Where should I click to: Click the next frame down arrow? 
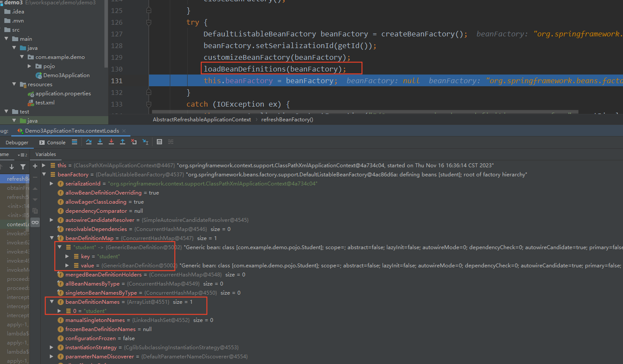point(12,166)
